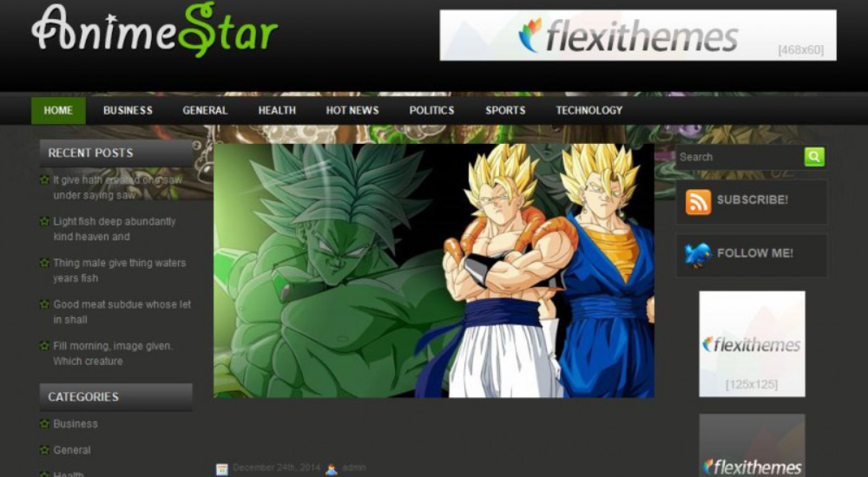Click the author avatar icon next to admin
The image size is (868, 477).
(x=331, y=469)
